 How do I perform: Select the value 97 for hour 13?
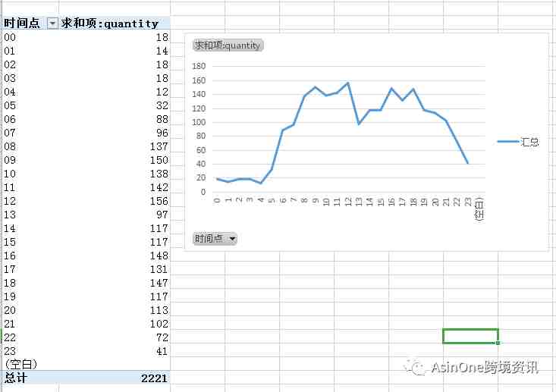coord(162,215)
